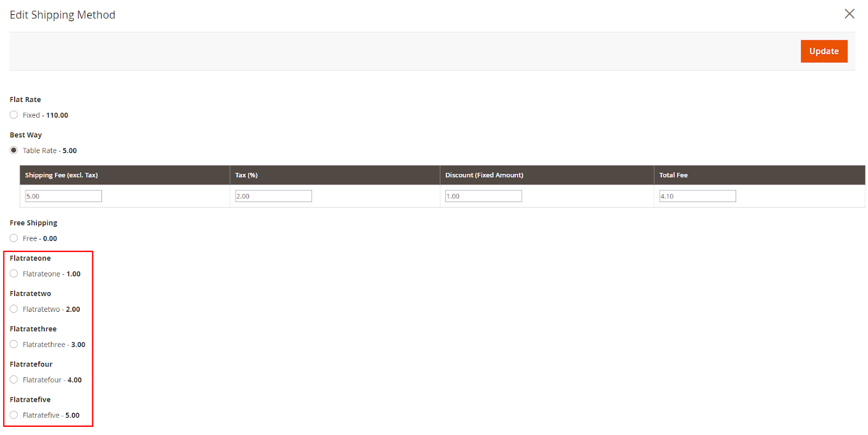Click the "Fixed - 110.00" option label text

pyautogui.click(x=46, y=115)
